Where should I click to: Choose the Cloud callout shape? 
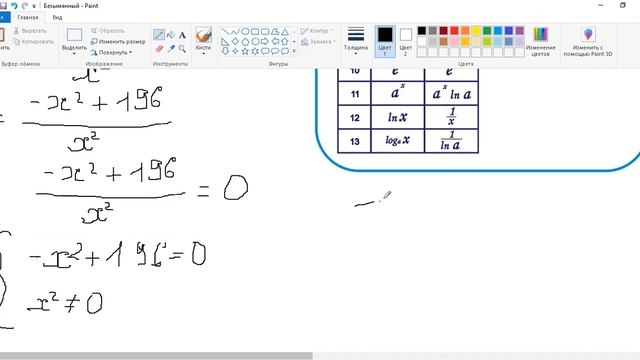pyautogui.click(x=285, y=51)
